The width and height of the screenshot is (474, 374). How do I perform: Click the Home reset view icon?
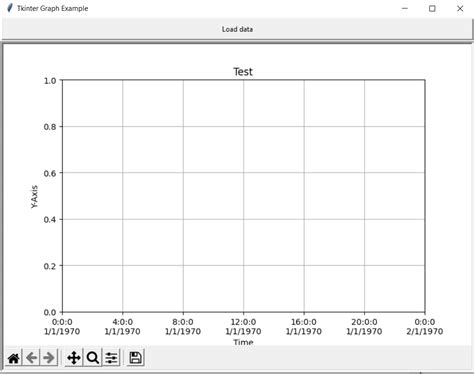tap(14, 358)
